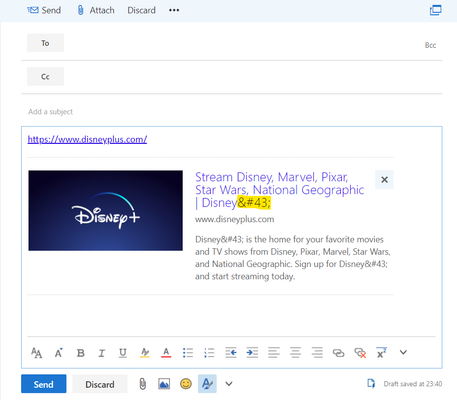Image resolution: width=457 pixels, height=400 pixels.
Task: Click Discard in the top command bar
Action: 141,10
